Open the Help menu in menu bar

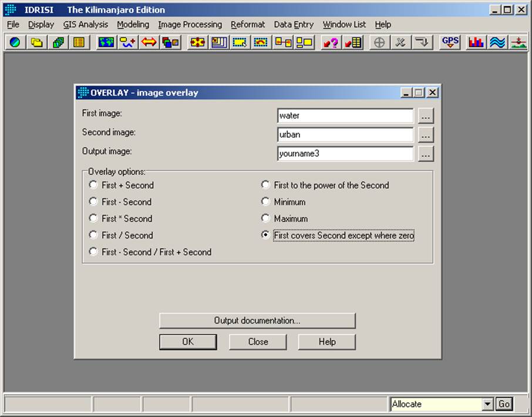coord(383,25)
